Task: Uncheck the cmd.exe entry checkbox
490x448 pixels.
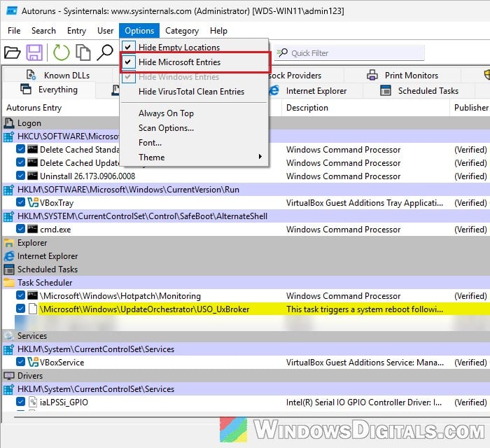Action: (20, 229)
